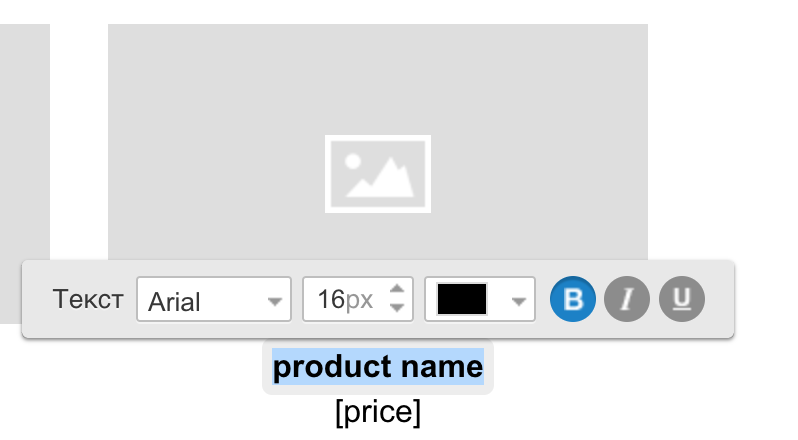Enable italic text style

click(x=627, y=299)
